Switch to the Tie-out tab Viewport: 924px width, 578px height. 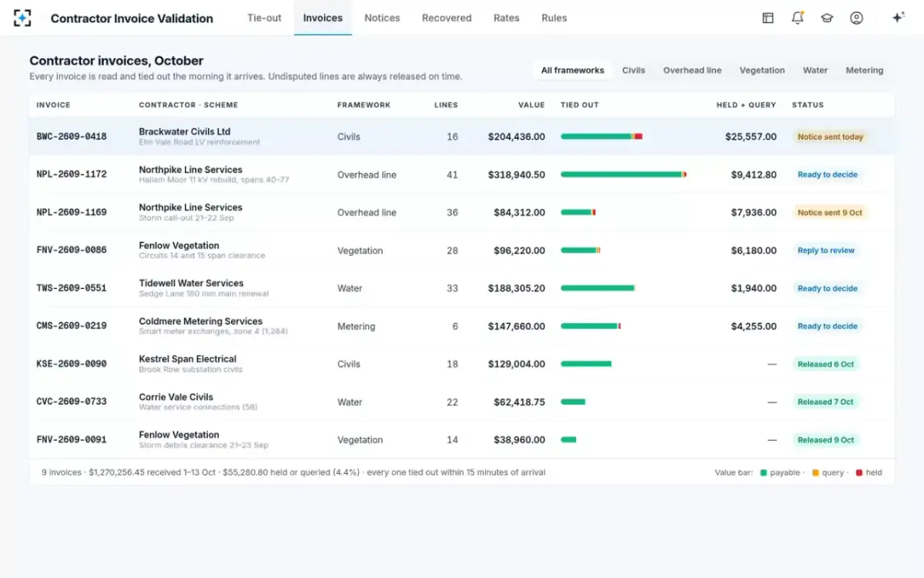tap(264, 18)
